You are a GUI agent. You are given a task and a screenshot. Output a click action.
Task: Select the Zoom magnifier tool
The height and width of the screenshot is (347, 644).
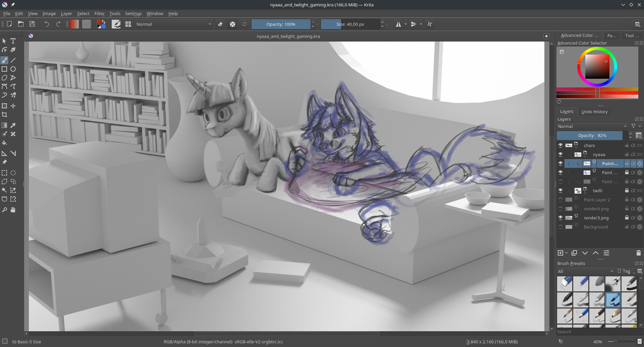pyautogui.click(x=4, y=210)
